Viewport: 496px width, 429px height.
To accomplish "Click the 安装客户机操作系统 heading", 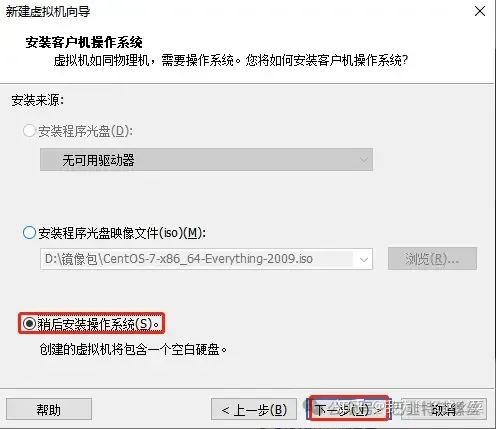I will (84, 42).
